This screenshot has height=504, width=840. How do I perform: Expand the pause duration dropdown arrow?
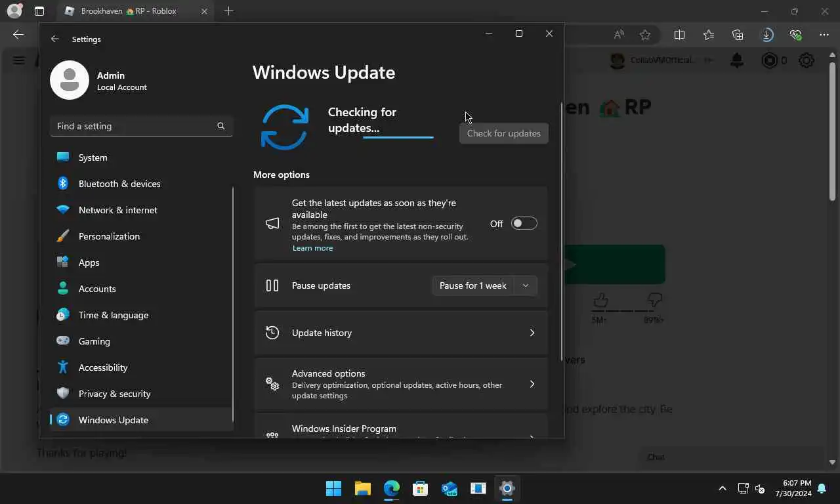526,285
